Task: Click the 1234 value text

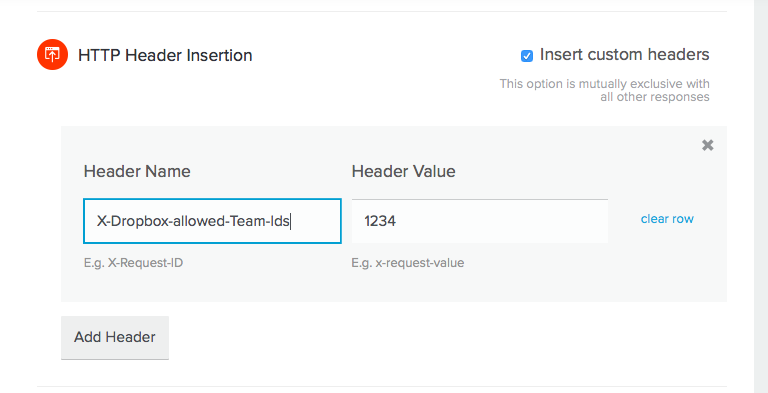Action: point(380,221)
